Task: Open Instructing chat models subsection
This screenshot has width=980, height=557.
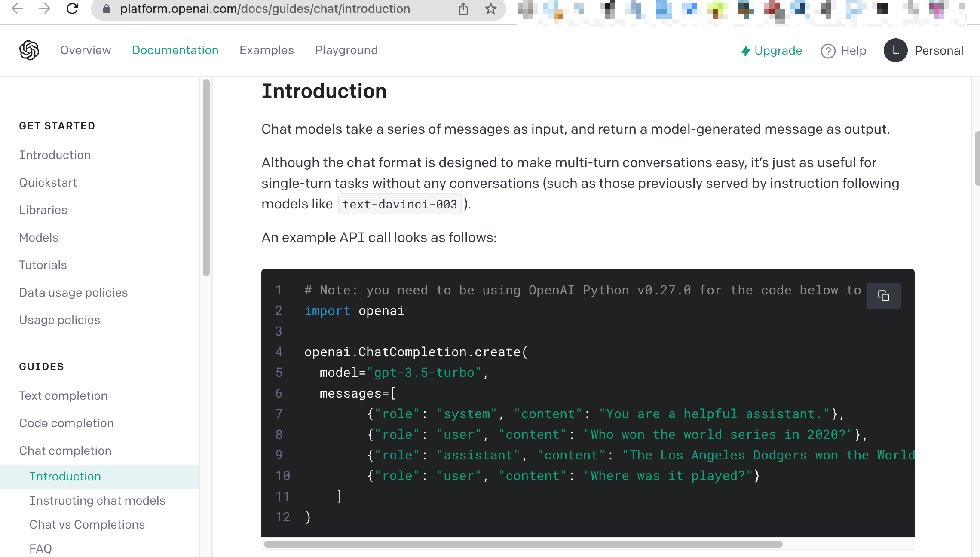Action: pyautogui.click(x=97, y=500)
